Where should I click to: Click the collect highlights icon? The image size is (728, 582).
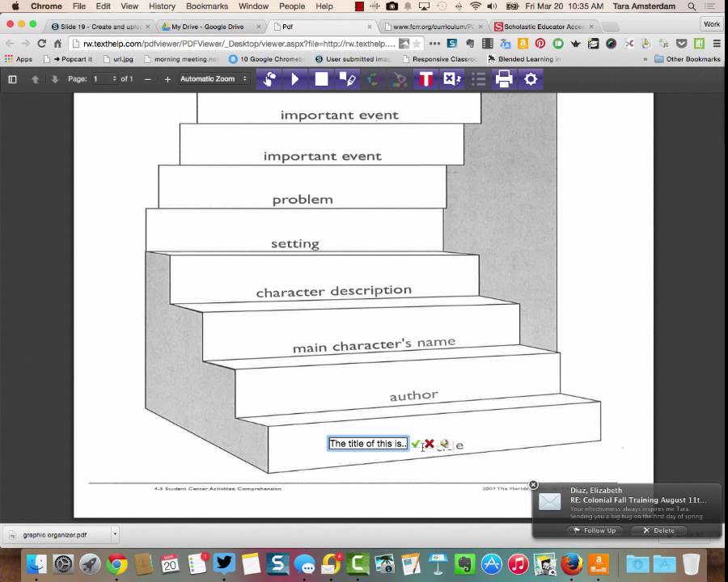(x=373, y=79)
